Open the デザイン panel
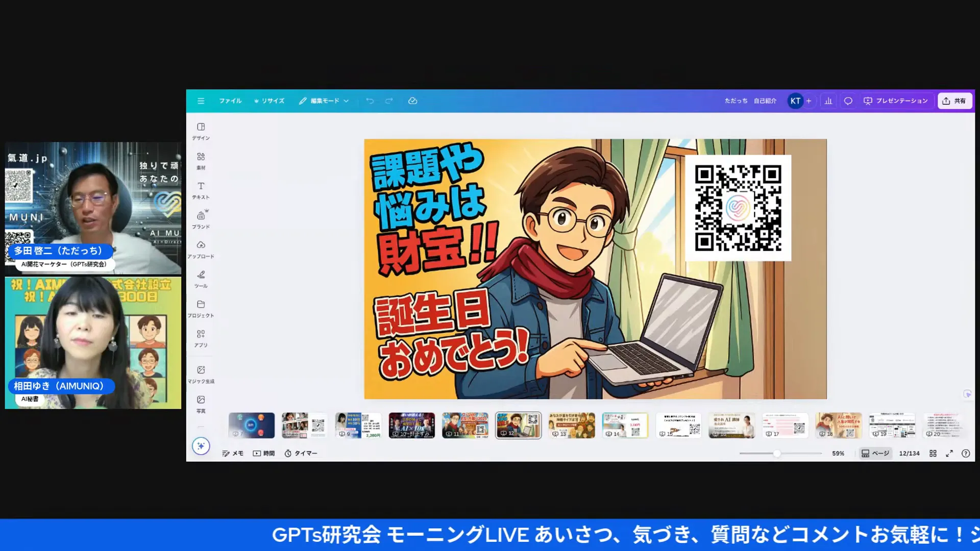980x551 pixels. point(201,131)
